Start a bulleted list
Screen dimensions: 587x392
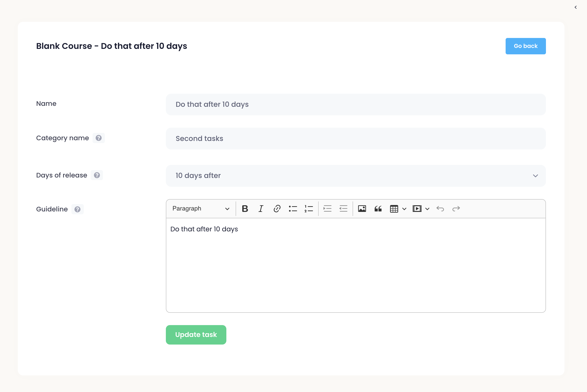pos(293,209)
